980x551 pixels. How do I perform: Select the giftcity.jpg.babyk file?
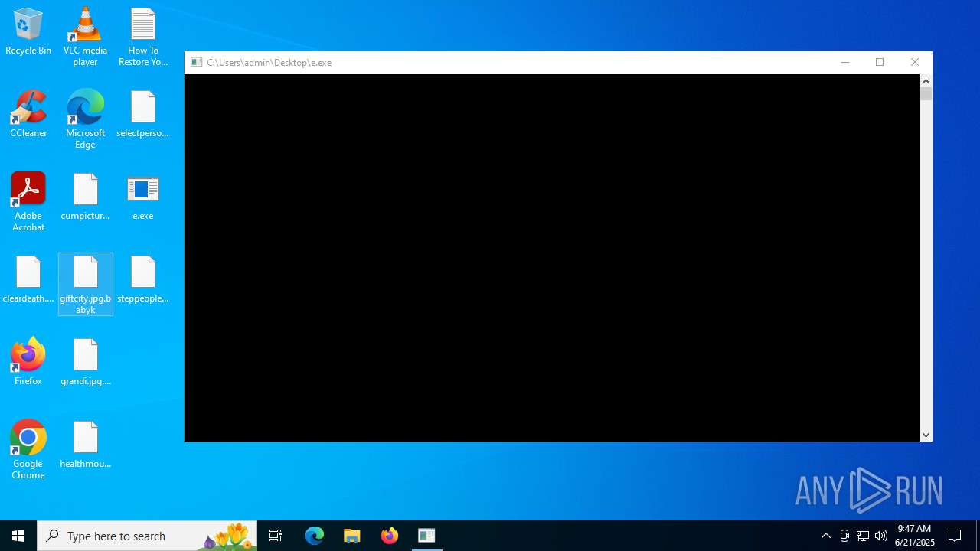pos(85,285)
